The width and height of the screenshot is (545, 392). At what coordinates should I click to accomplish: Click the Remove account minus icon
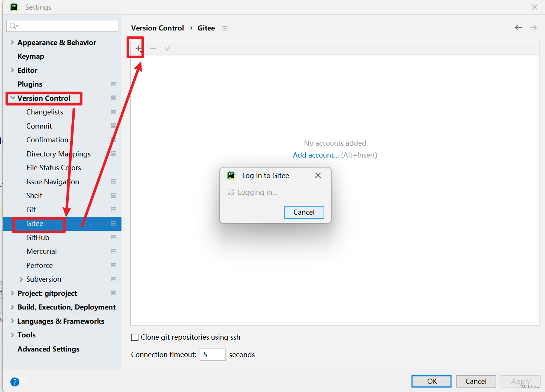click(153, 48)
